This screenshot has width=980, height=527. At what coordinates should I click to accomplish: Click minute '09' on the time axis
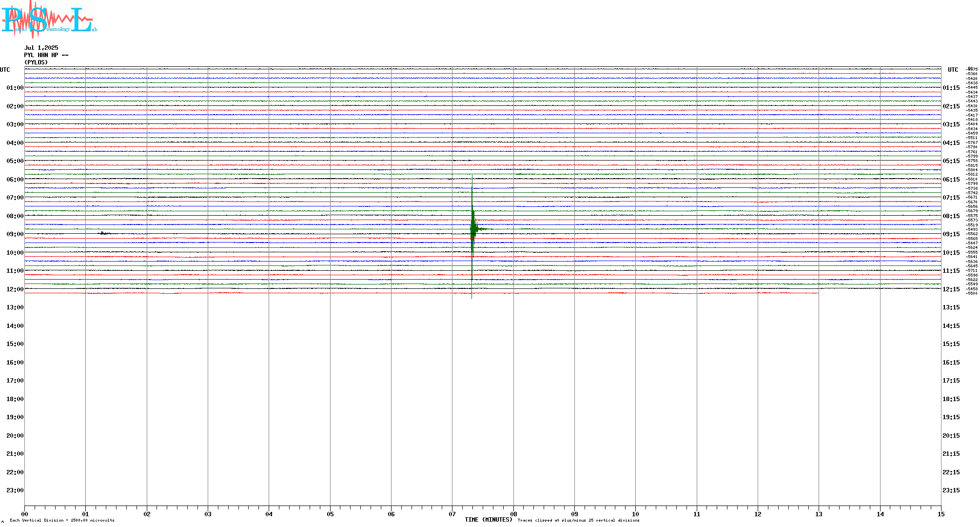[574, 514]
